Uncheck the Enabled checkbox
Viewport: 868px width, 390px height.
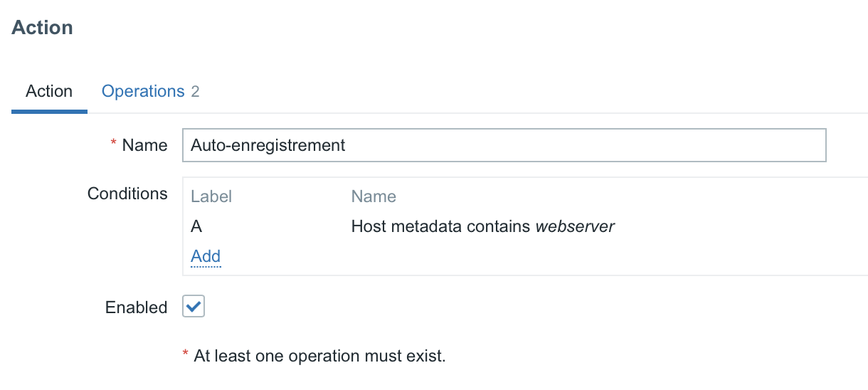click(194, 307)
